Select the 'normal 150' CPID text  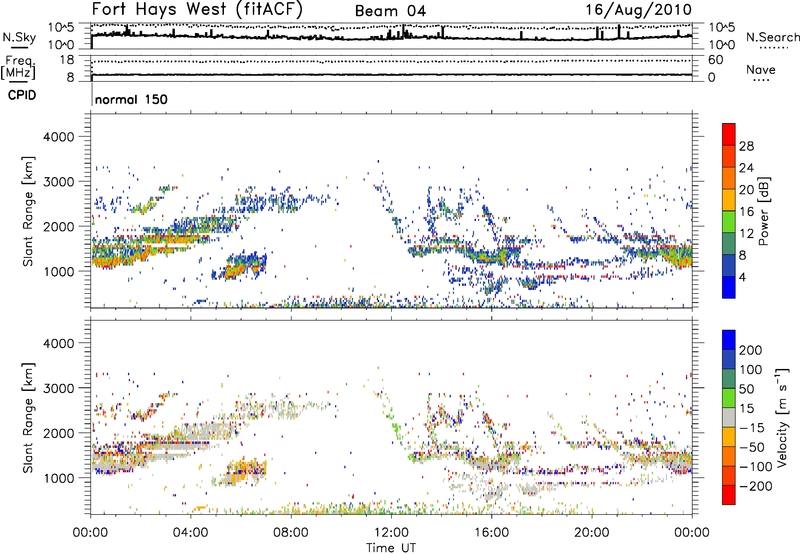pos(131,99)
